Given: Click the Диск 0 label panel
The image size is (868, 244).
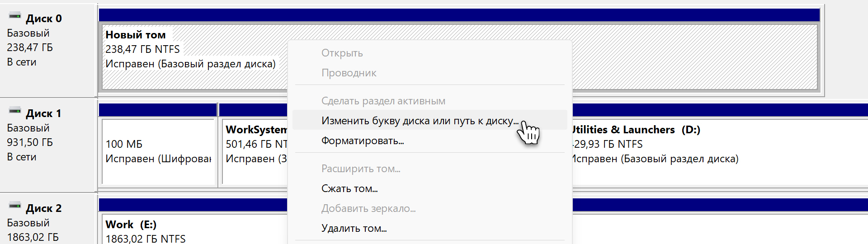Looking at the screenshot, I should pos(48,51).
